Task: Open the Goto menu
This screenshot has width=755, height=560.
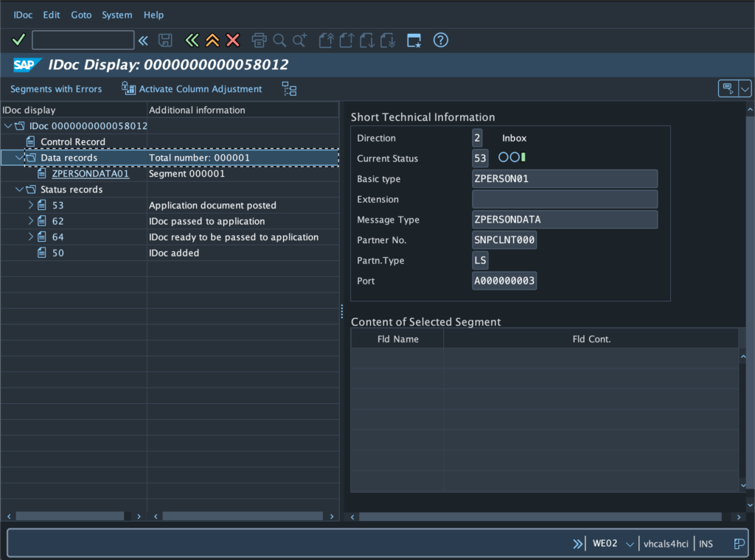Action: tap(81, 15)
